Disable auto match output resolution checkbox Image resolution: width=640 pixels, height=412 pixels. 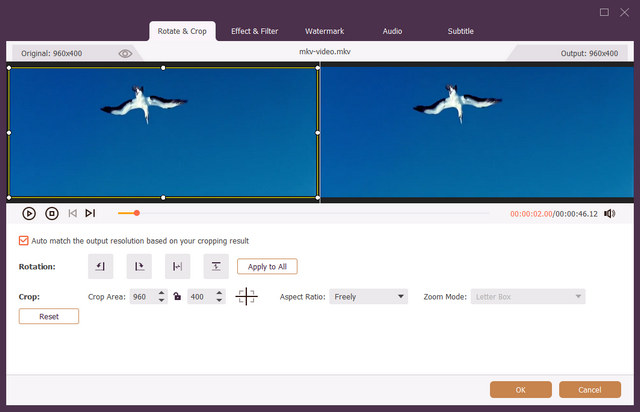click(24, 241)
